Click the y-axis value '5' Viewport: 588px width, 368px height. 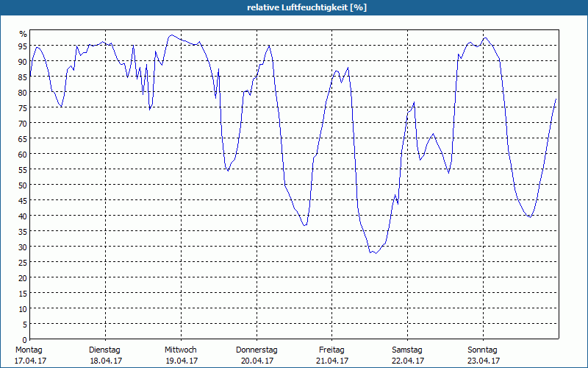(x=25, y=325)
